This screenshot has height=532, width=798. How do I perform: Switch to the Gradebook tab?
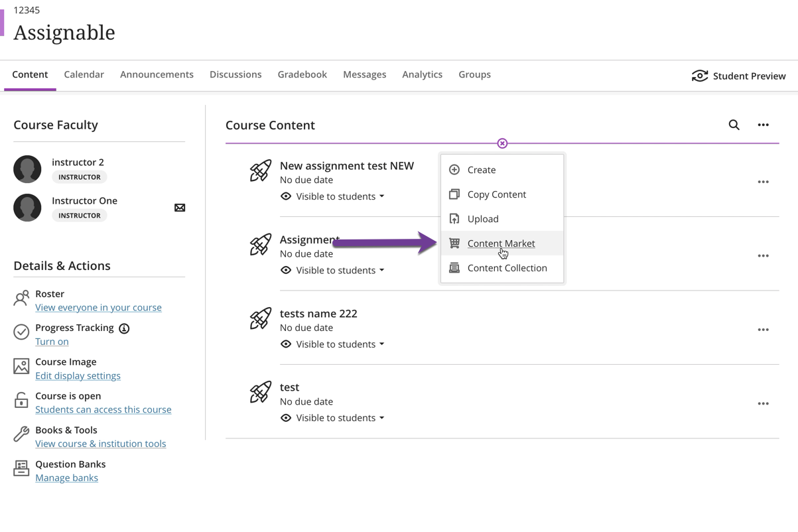[x=302, y=74]
